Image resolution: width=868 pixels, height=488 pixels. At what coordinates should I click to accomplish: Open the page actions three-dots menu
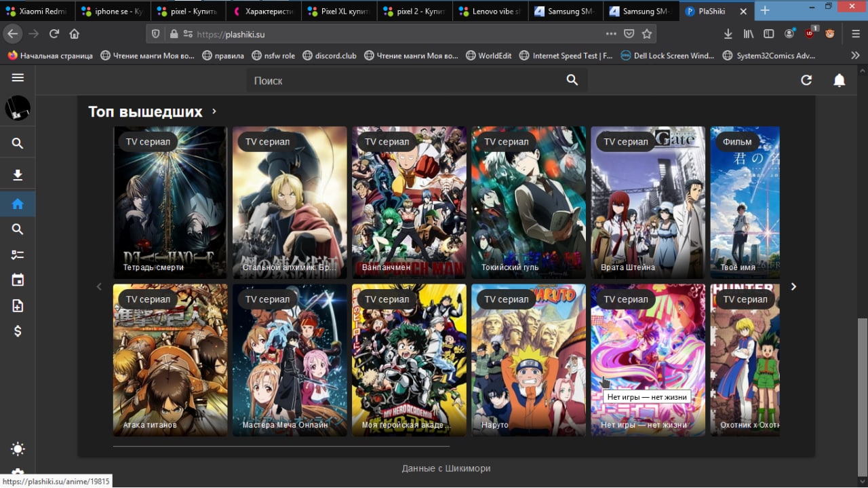[611, 33]
